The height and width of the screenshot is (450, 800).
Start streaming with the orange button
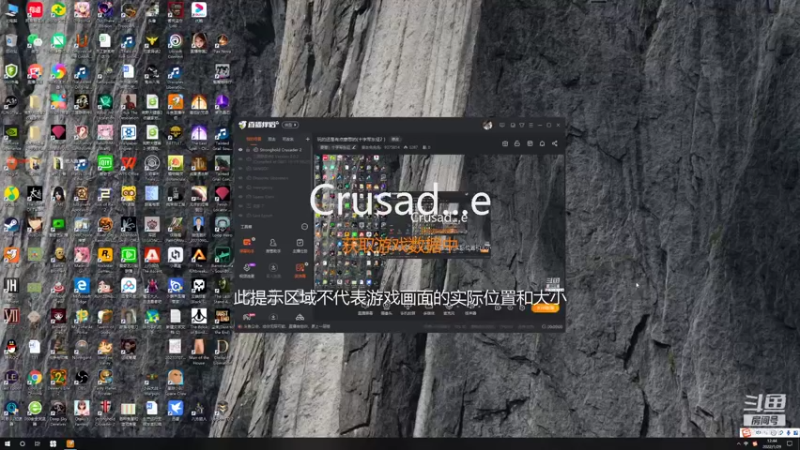click(x=545, y=308)
